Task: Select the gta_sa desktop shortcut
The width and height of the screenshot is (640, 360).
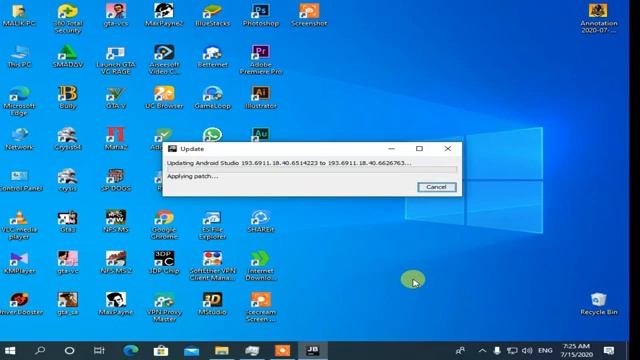Action: click(x=68, y=304)
